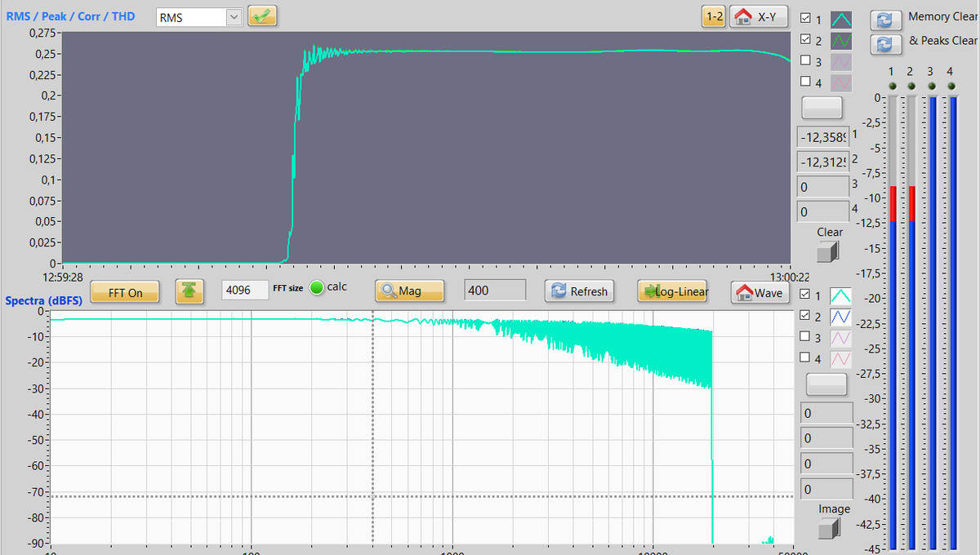
Task: Click level meter bar for channel 3
Action: pos(933,322)
